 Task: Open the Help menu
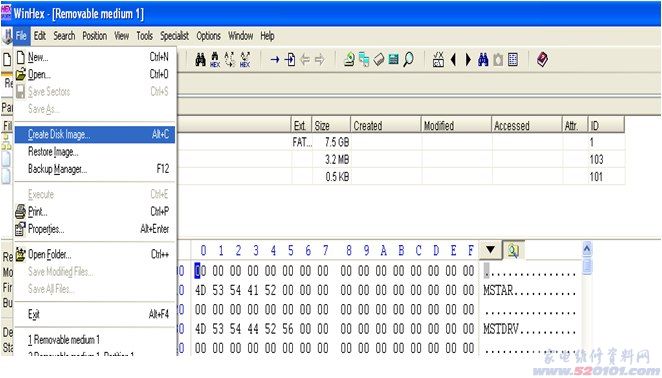pyautogui.click(x=267, y=36)
